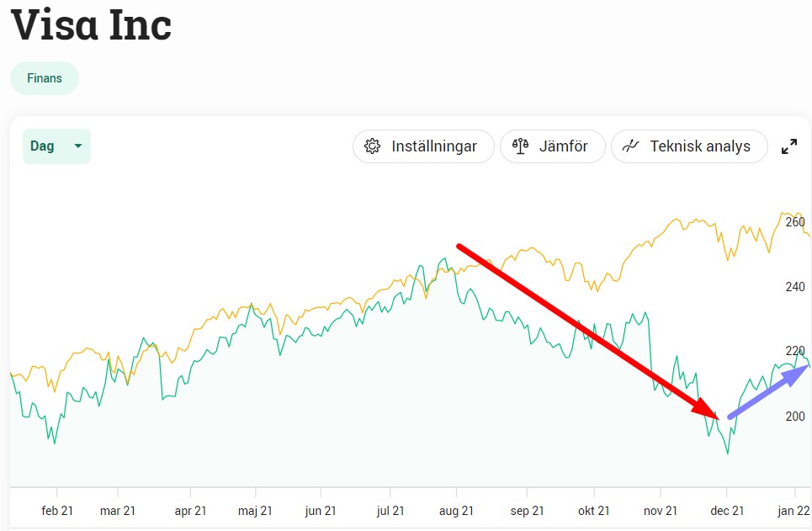Click the Visa Inc heading

(x=91, y=24)
